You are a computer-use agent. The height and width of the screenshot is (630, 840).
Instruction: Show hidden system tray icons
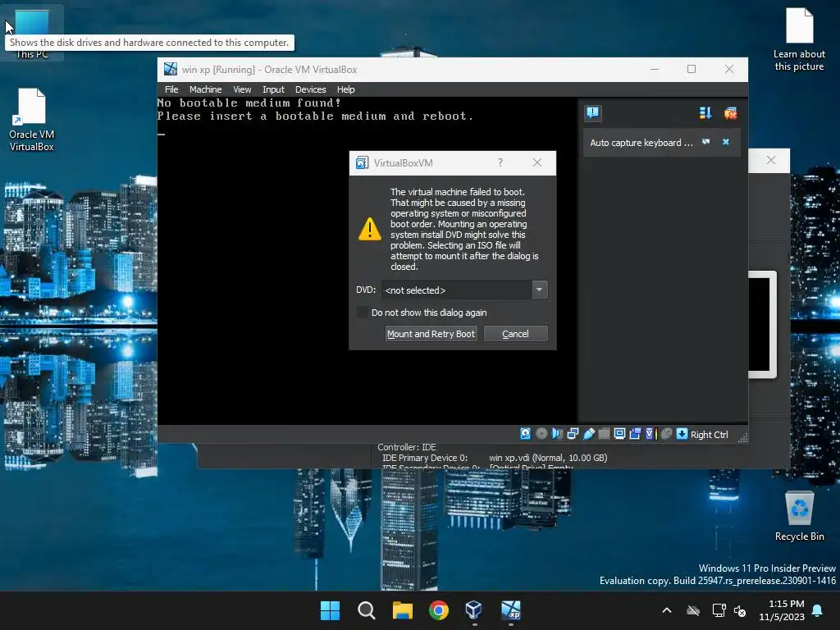[667, 610]
